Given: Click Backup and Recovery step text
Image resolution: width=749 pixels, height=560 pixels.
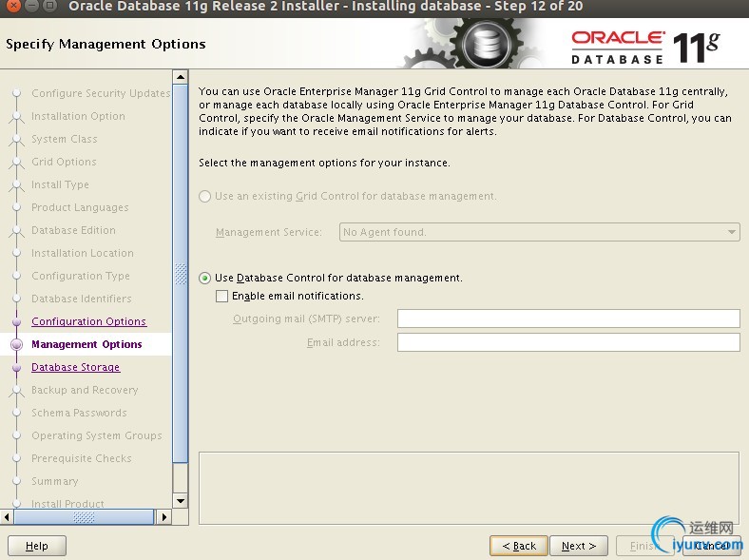Looking at the screenshot, I should pos(85,390).
